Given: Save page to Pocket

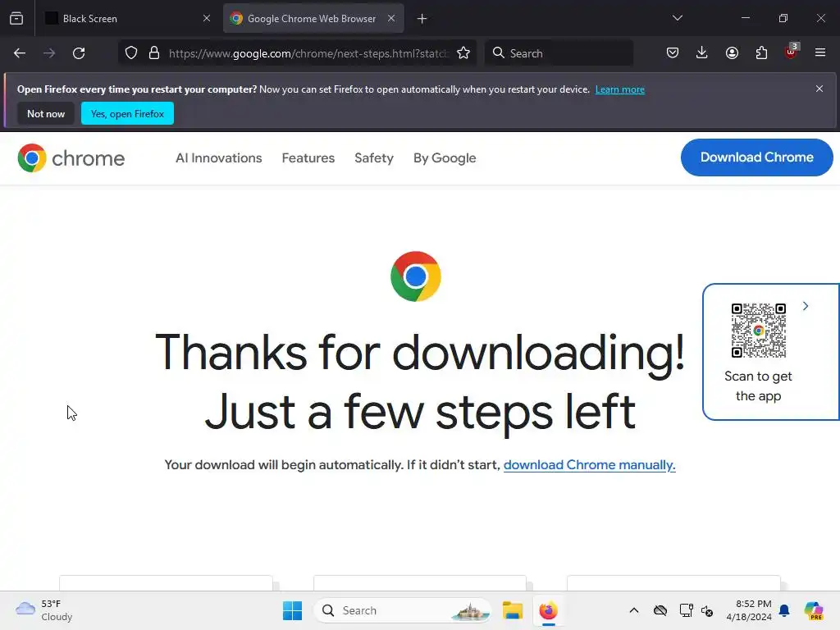Looking at the screenshot, I should 673,52.
